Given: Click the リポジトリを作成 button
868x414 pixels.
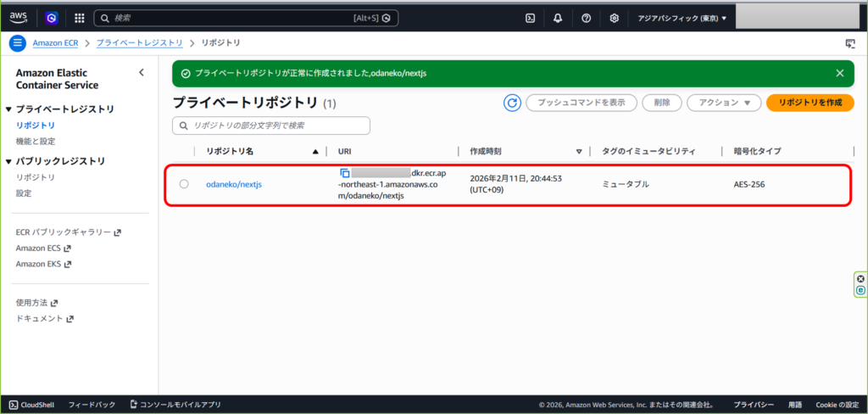Looking at the screenshot, I should pyautogui.click(x=810, y=103).
